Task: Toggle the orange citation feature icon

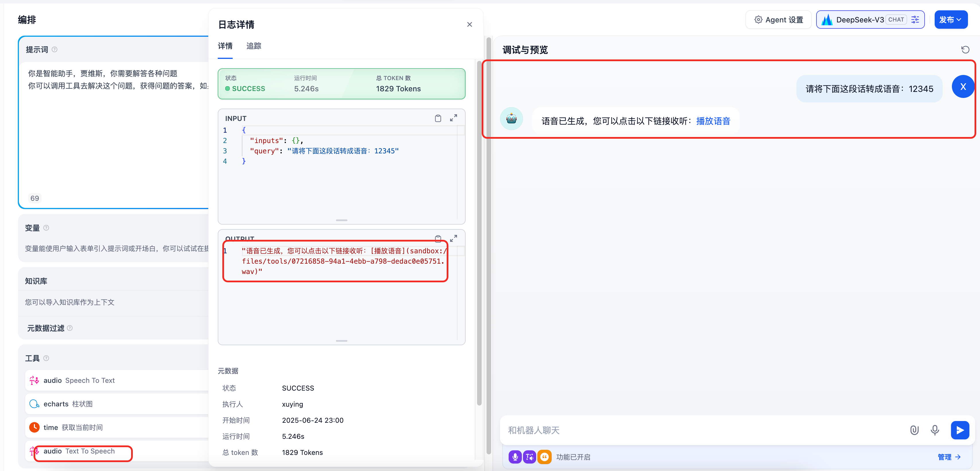Action: [545, 457]
